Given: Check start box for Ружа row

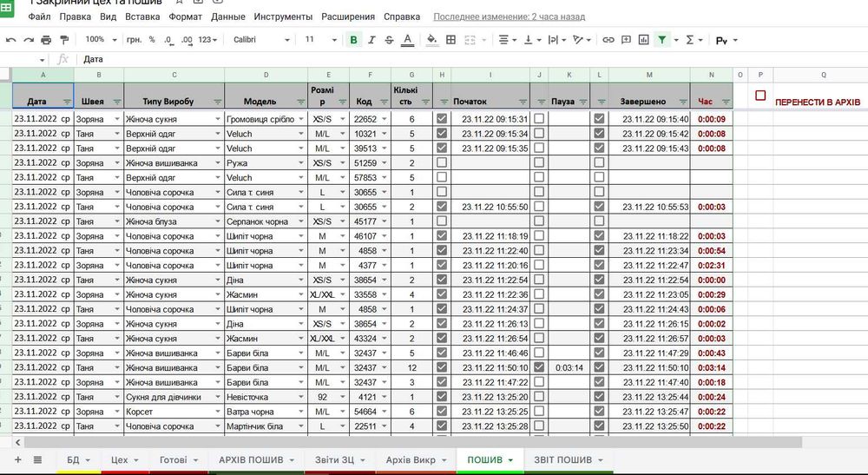Looking at the screenshot, I should point(441,162).
